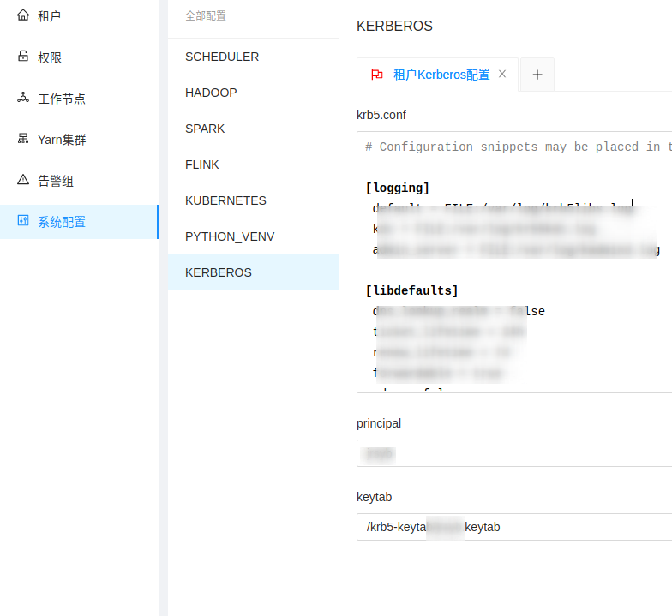Viewport: 672px width, 616px height.
Task: Select the SCHEDULER configuration
Action: point(254,57)
